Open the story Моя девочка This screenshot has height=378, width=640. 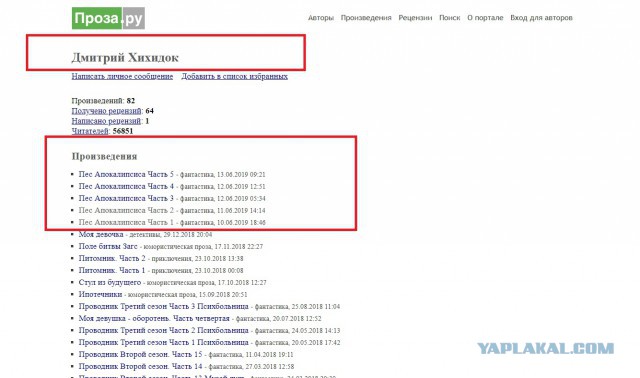(x=101, y=234)
